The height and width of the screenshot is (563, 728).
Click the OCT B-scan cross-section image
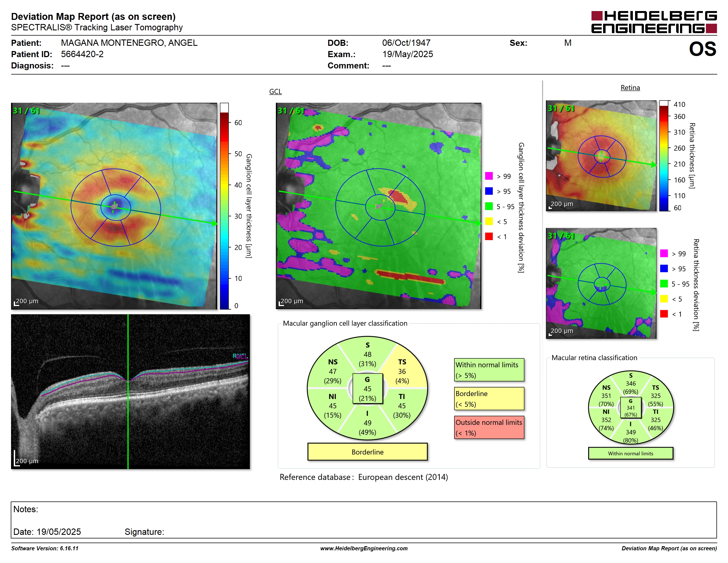[x=130, y=392]
